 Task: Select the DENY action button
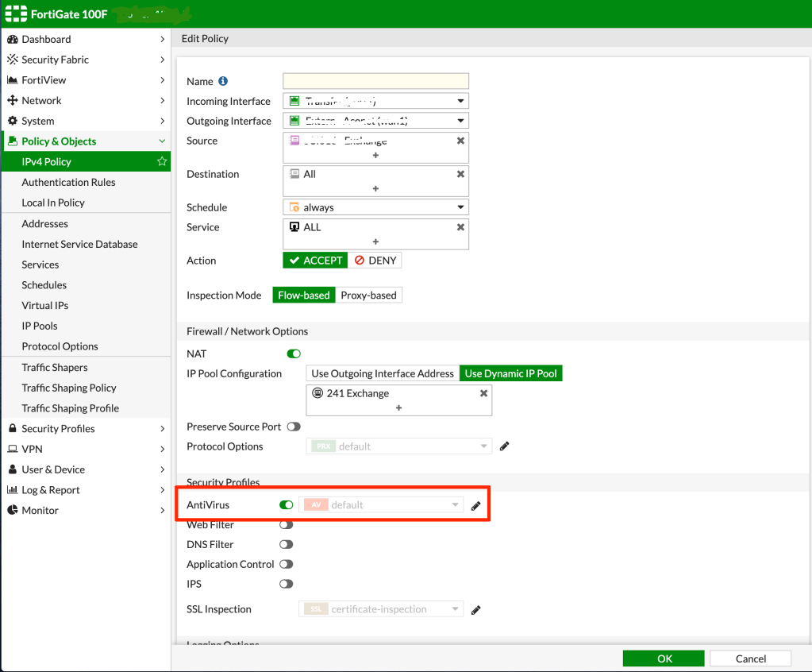coord(375,261)
